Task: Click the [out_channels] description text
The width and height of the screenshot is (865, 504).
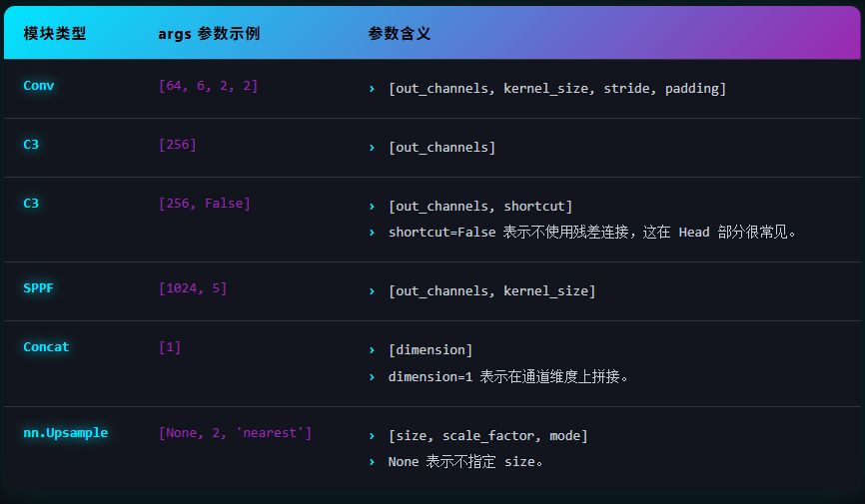Action: click(x=441, y=148)
